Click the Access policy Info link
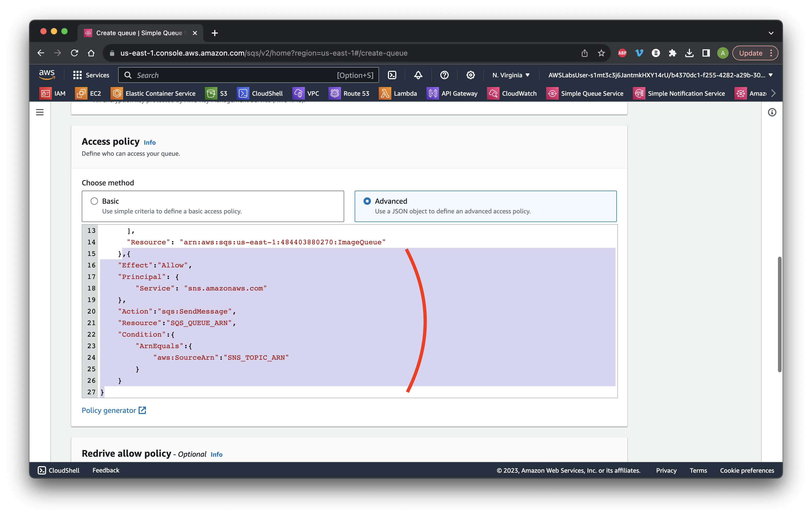This screenshot has width=812, height=517. (x=150, y=142)
